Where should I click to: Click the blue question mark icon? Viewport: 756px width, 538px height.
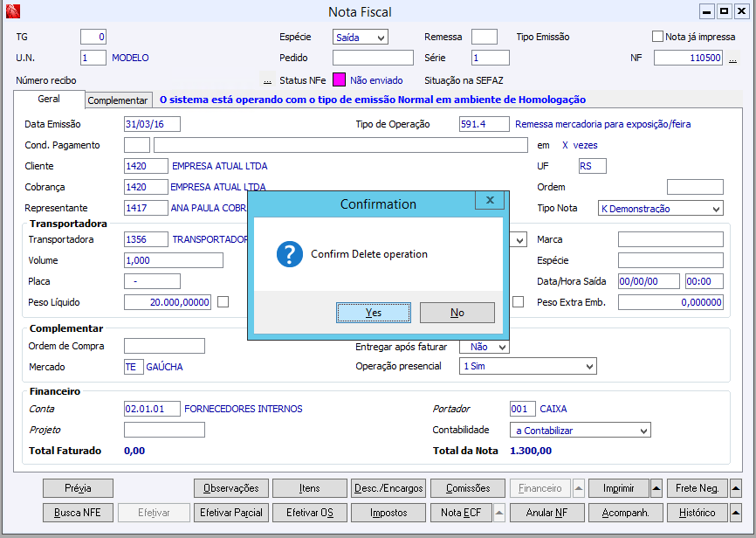[289, 254]
